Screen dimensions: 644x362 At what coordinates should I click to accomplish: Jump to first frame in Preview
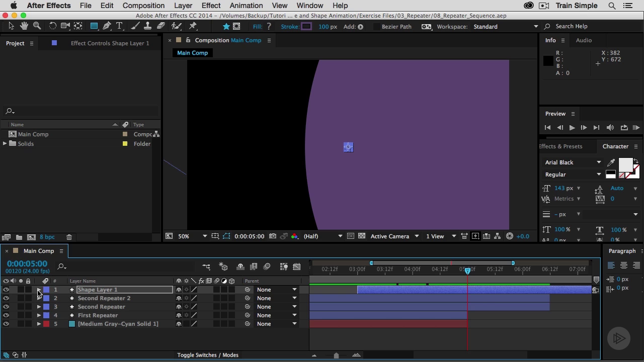(548, 128)
